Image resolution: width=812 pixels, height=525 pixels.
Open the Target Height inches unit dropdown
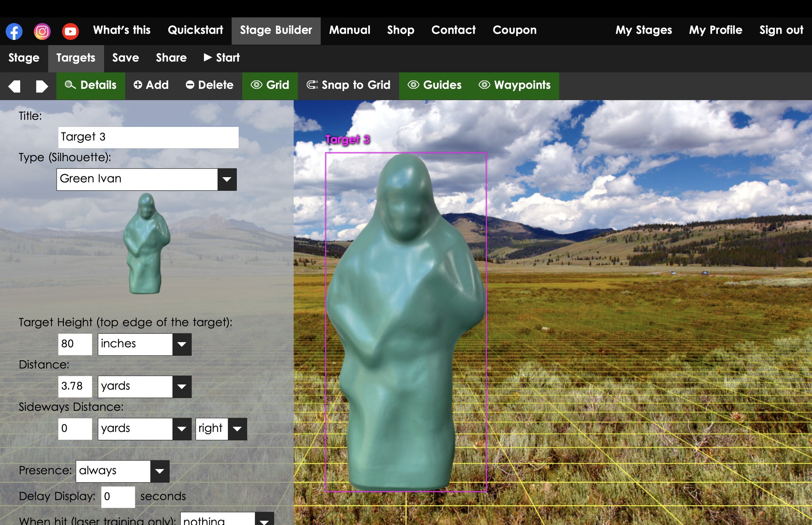point(144,344)
